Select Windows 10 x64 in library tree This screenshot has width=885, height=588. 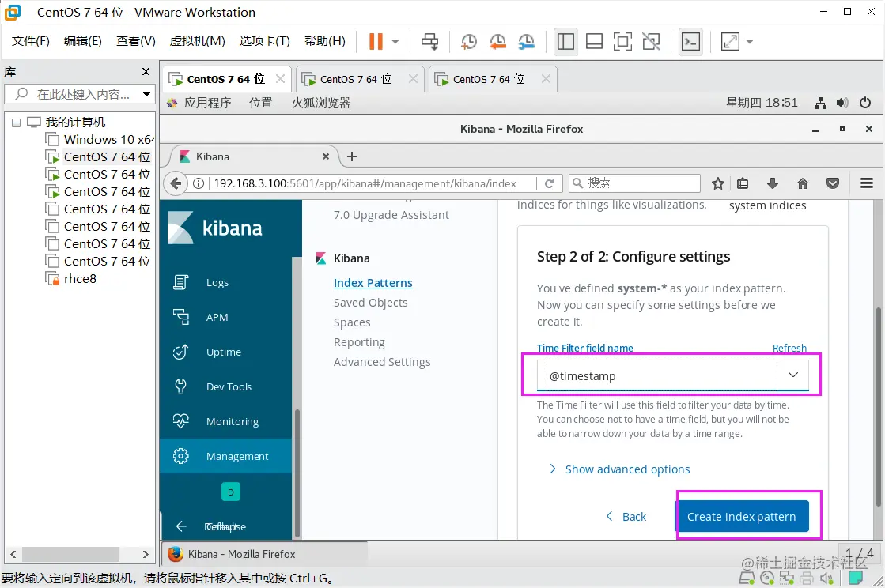(x=101, y=139)
